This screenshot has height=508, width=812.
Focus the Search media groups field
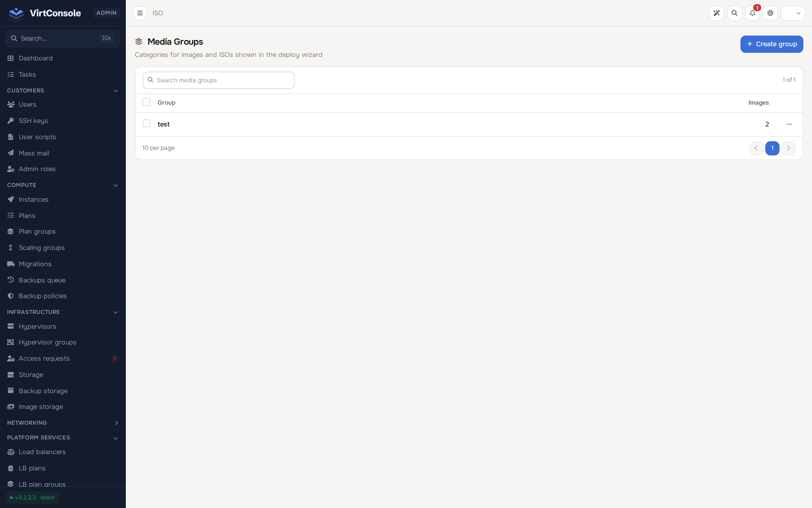click(218, 80)
